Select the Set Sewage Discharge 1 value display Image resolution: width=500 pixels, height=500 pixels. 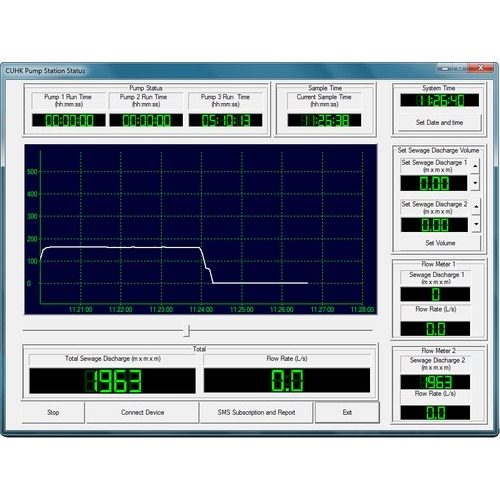click(434, 183)
